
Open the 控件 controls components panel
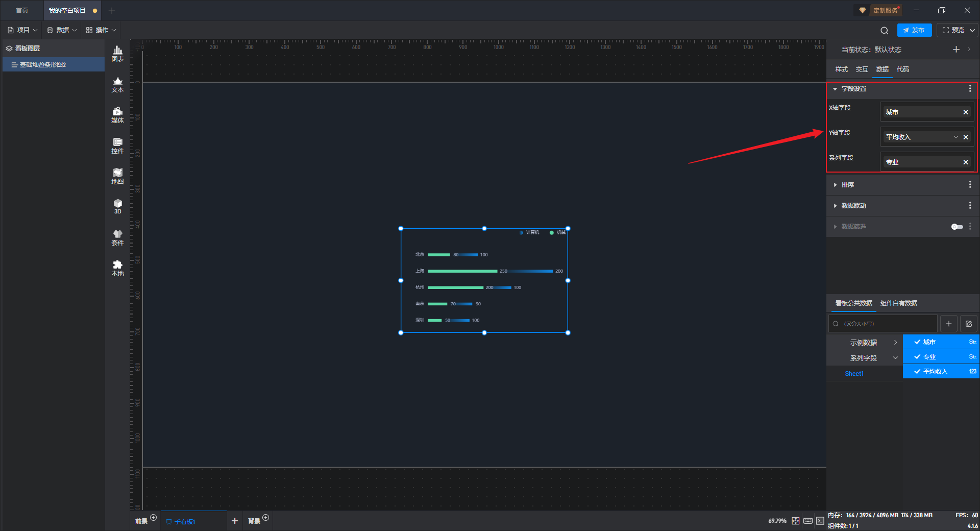(x=117, y=146)
